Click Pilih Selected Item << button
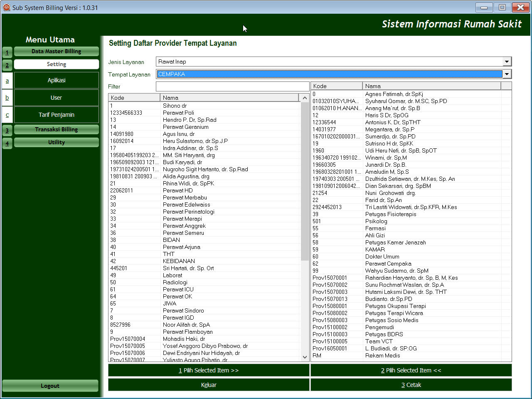This screenshot has width=532, height=399. click(411, 370)
